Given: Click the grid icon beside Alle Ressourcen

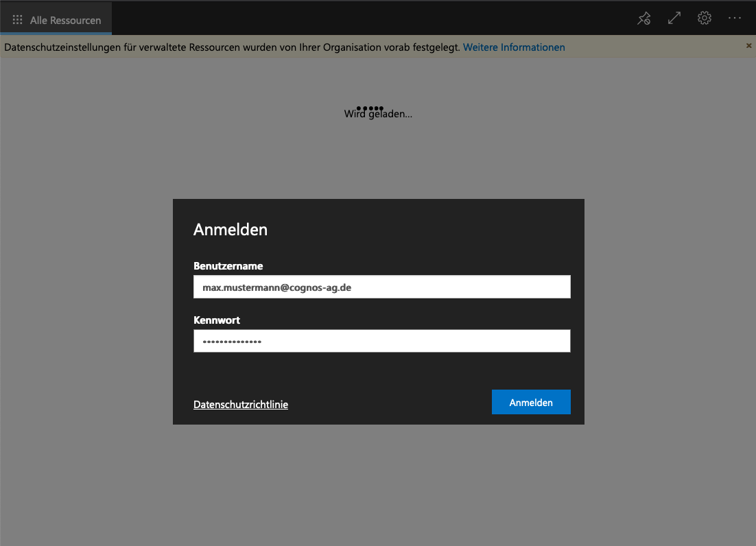Looking at the screenshot, I should pos(18,20).
